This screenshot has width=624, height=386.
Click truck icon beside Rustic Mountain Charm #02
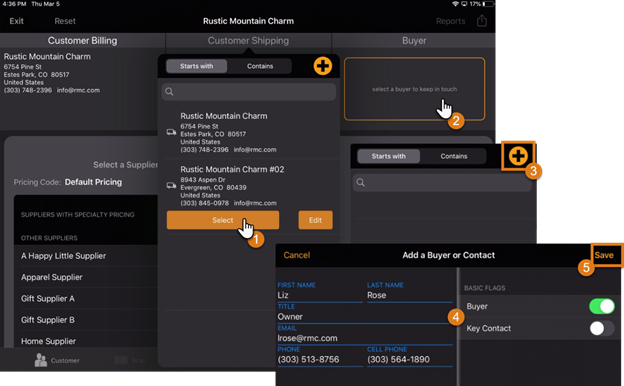(171, 185)
